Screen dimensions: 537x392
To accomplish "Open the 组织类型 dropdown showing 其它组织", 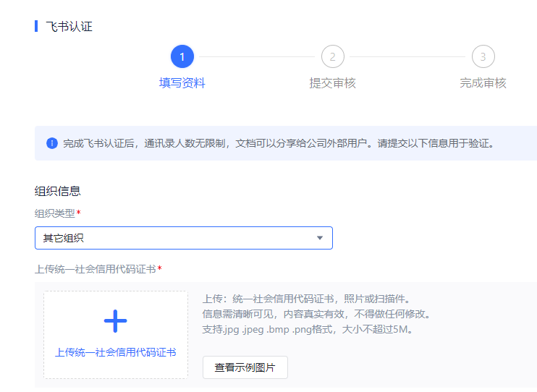I will pyautogui.click(x=184, y=238).
